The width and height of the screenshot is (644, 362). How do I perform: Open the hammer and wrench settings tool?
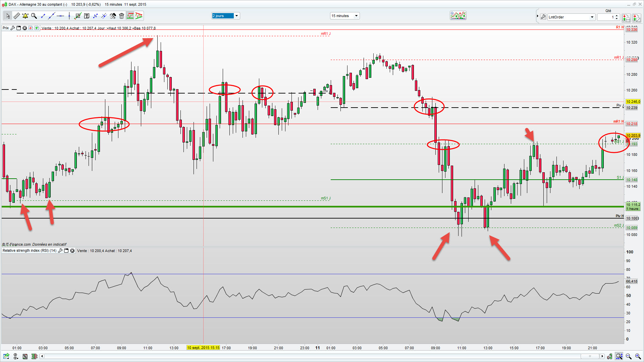pyautogui.click(x=113, y=16)
